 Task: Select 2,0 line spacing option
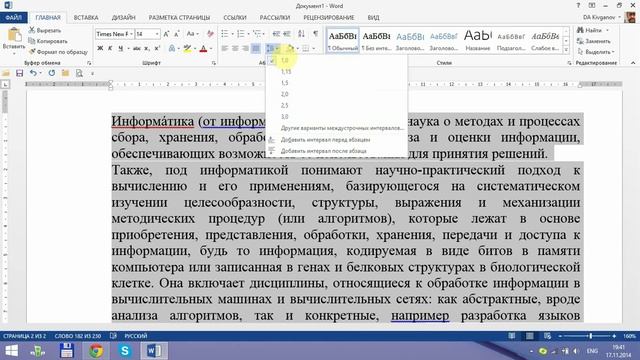pyautogui.click(x=337, y=94)
